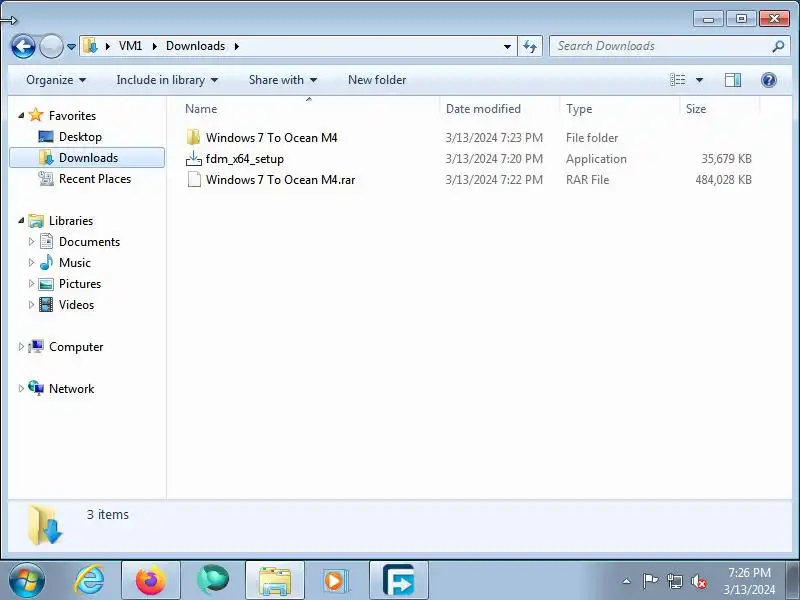Open the Share with menu
Viewport: 800px width, 600px height.
283,80
